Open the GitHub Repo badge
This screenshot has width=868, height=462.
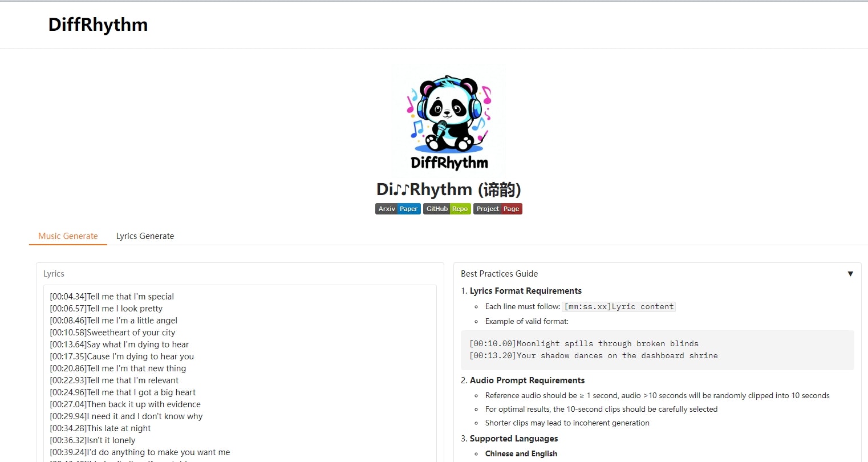point(447,209)
